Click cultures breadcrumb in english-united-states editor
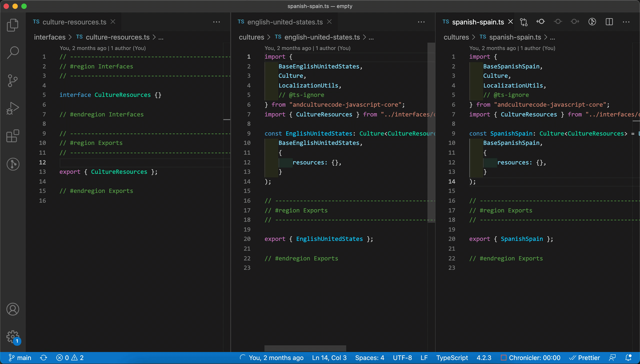640x364 pixels. pyautogui.click(x=252, y=37)
